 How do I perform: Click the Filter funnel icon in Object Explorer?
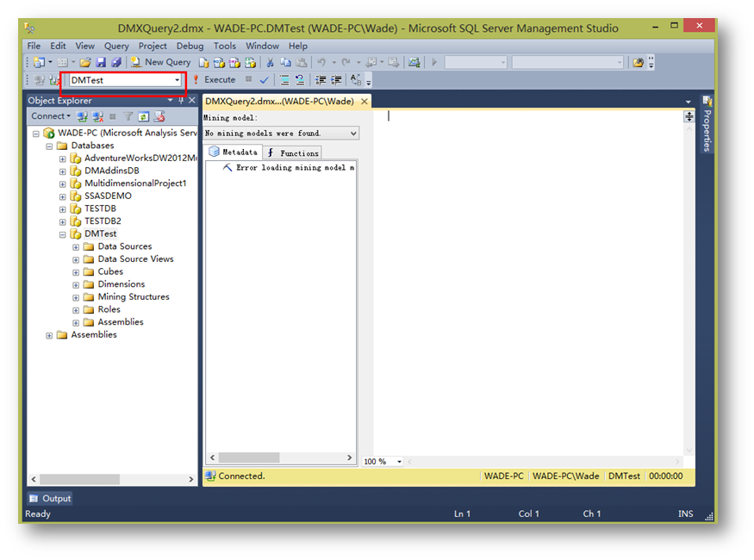(x=128, y=116)
